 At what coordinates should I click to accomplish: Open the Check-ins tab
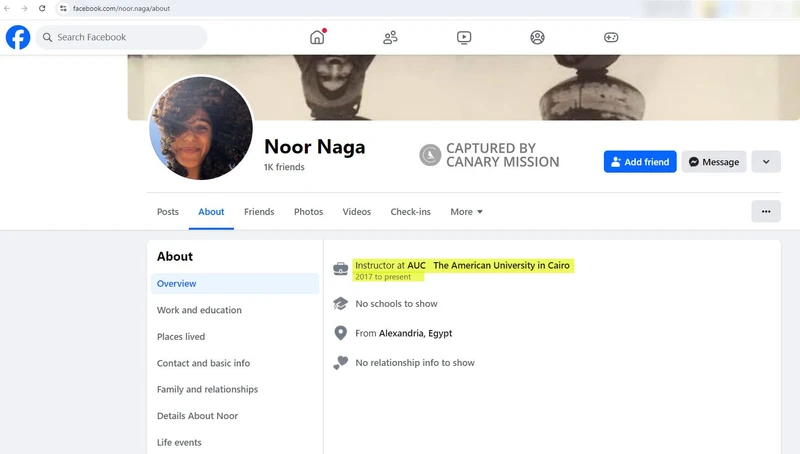coord(410,212)
